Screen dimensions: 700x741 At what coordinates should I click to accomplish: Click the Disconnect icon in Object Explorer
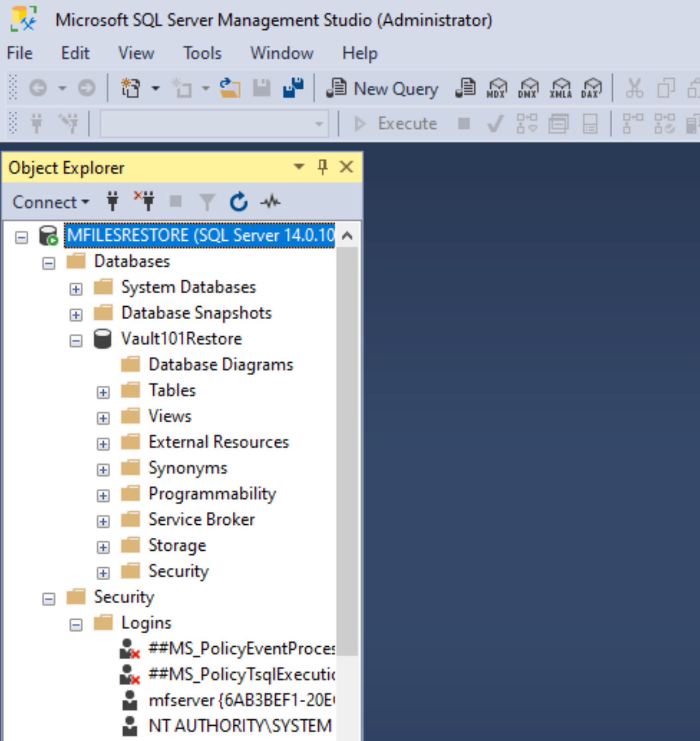click(x=144, y=201)
